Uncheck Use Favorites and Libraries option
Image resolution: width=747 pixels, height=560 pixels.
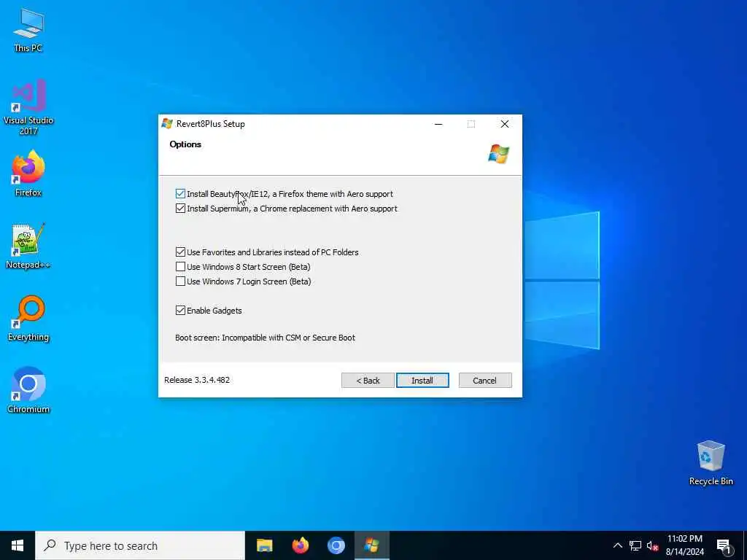pyautogui.click(x=180, y=252)
